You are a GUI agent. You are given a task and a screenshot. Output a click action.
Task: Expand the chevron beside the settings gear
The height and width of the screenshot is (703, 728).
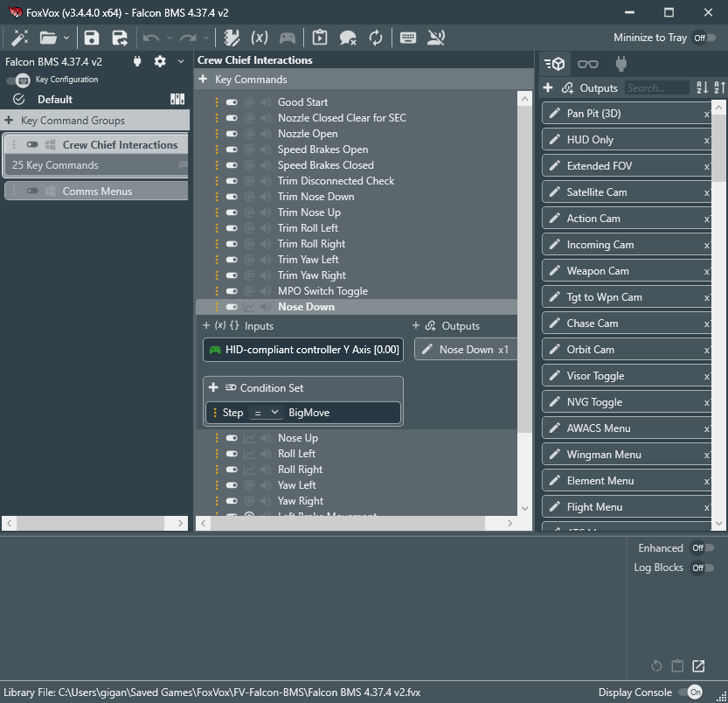181,61
